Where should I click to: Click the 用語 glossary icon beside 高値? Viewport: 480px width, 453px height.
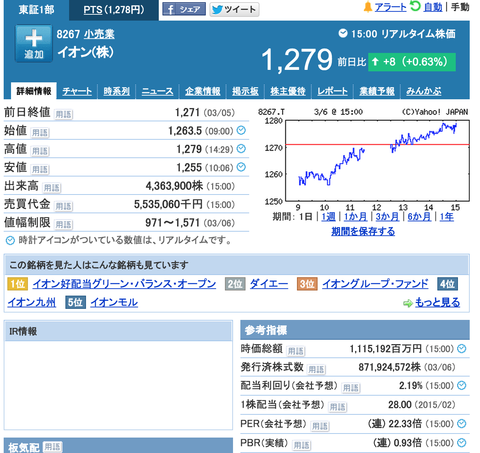(x=40, y=151)
